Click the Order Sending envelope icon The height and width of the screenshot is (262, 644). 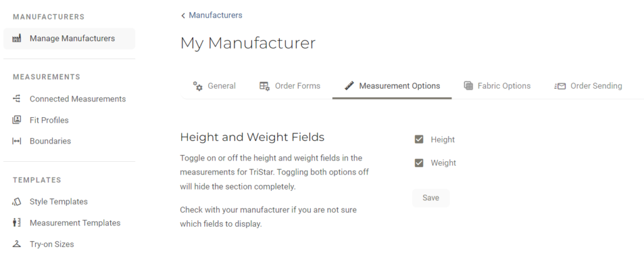coord(560,86)
